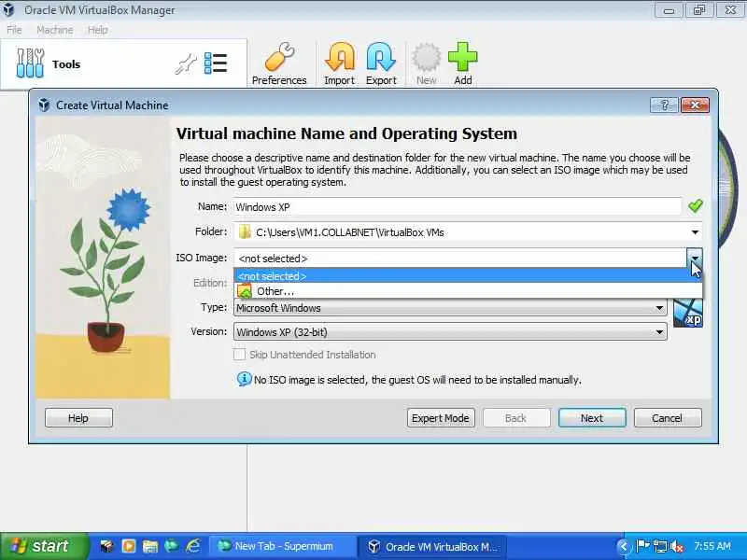This screenshot has height=560, width=747.
Task: Click the box-shaped first quick-launch icon
Action: click(106, 546)
